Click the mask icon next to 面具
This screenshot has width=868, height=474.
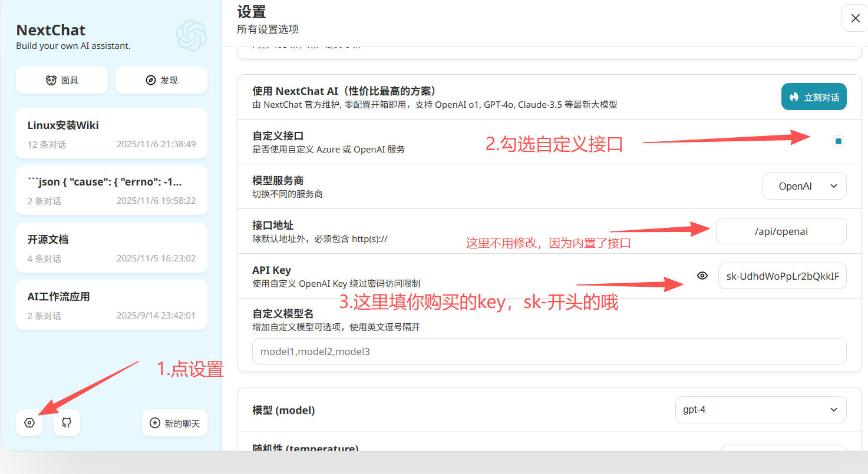(51, 80)
